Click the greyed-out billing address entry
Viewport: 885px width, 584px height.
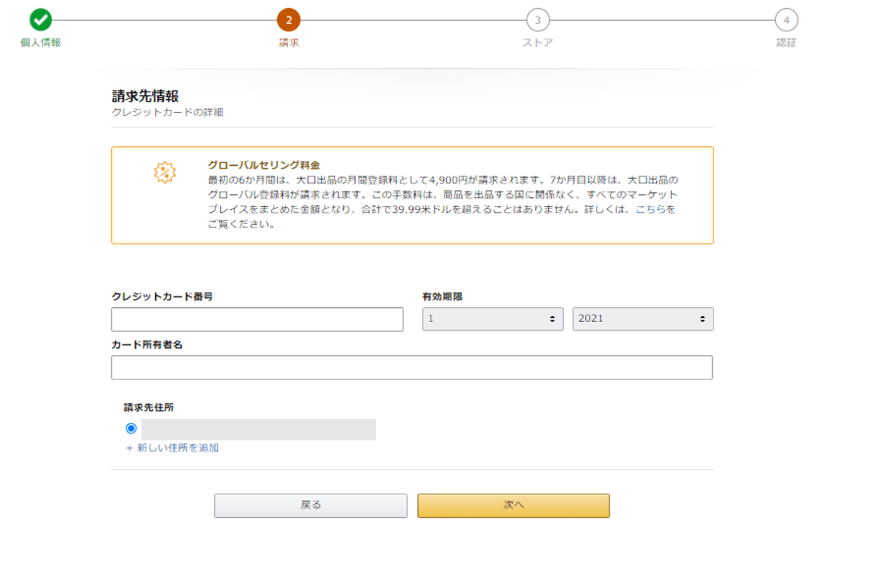pos(258,429)
